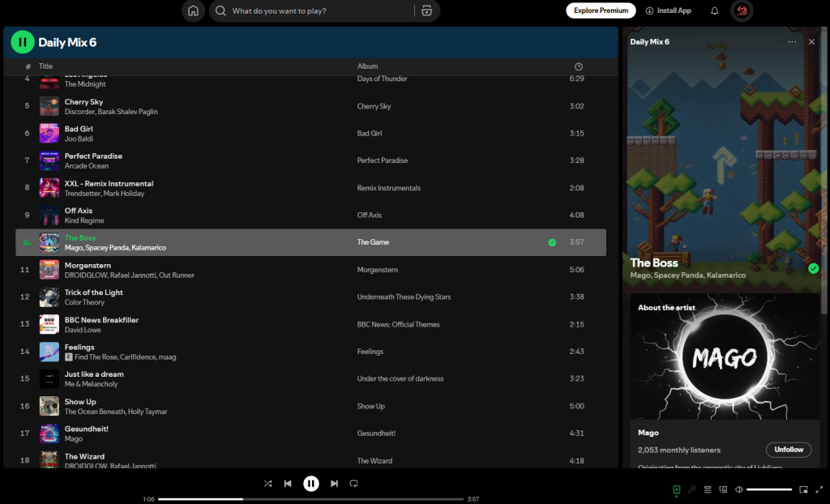
Task: Click the Off Axis track title
Action: click(x=79, y=210)
